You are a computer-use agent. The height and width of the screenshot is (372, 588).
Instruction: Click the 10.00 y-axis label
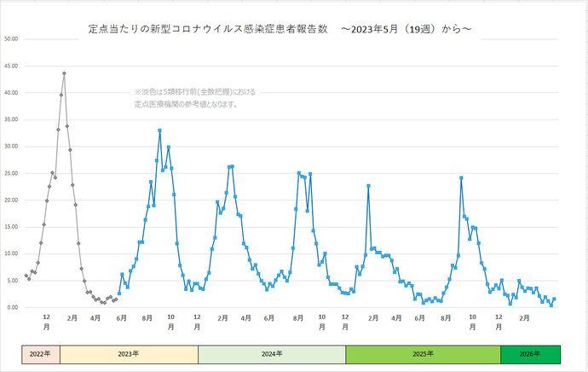point(11,253)
